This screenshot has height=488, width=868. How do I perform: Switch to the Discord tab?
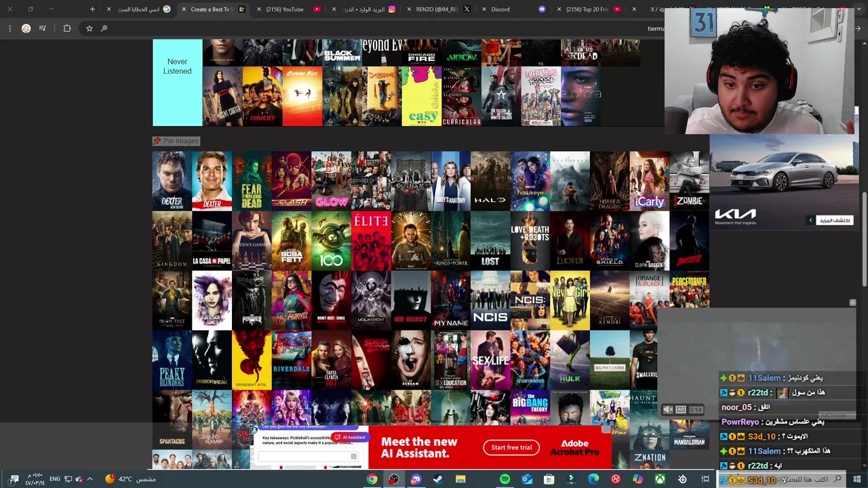coord(512,9)
